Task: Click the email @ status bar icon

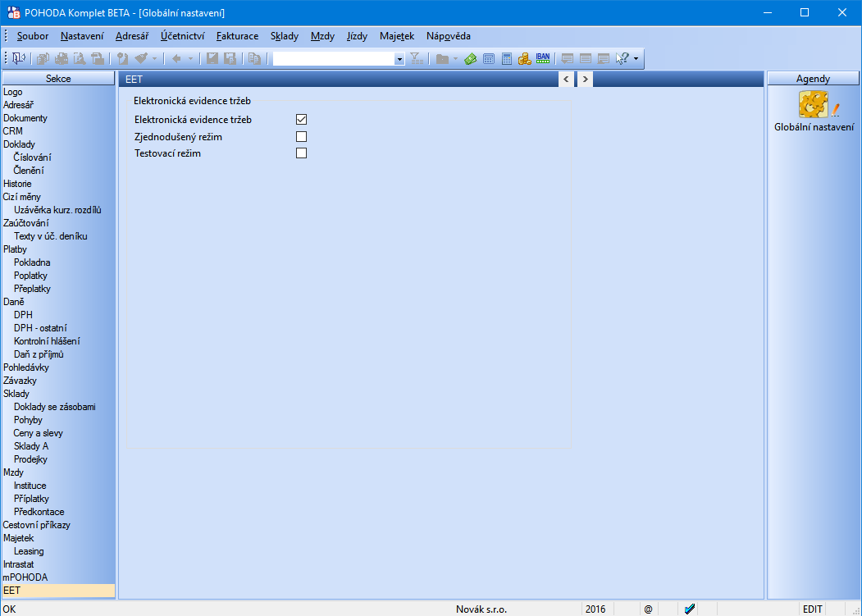Action: pos(648,609)
